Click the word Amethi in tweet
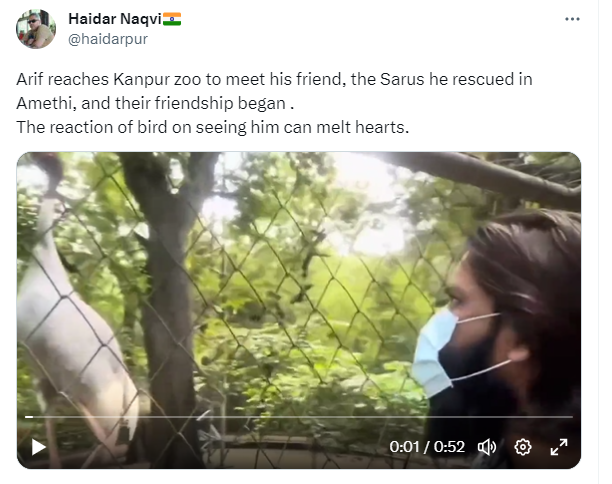 43,103
